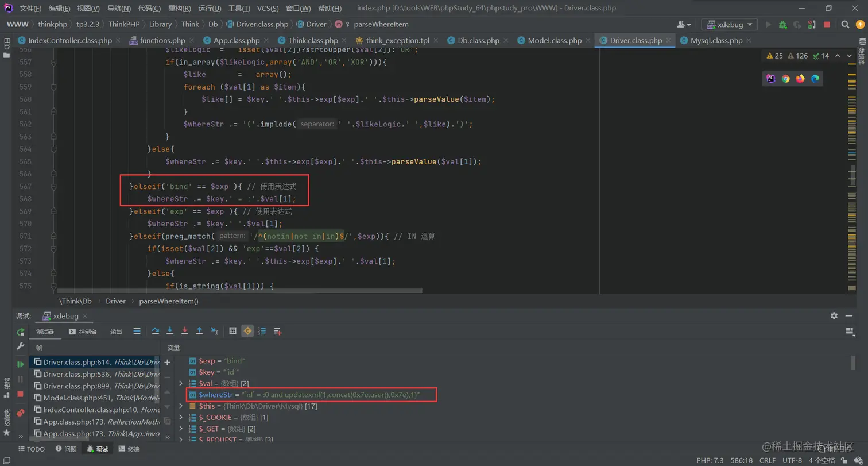Stop the debug session in the left debug bar
The width and height of the screenshot is (868, 466).
[21, 394]
